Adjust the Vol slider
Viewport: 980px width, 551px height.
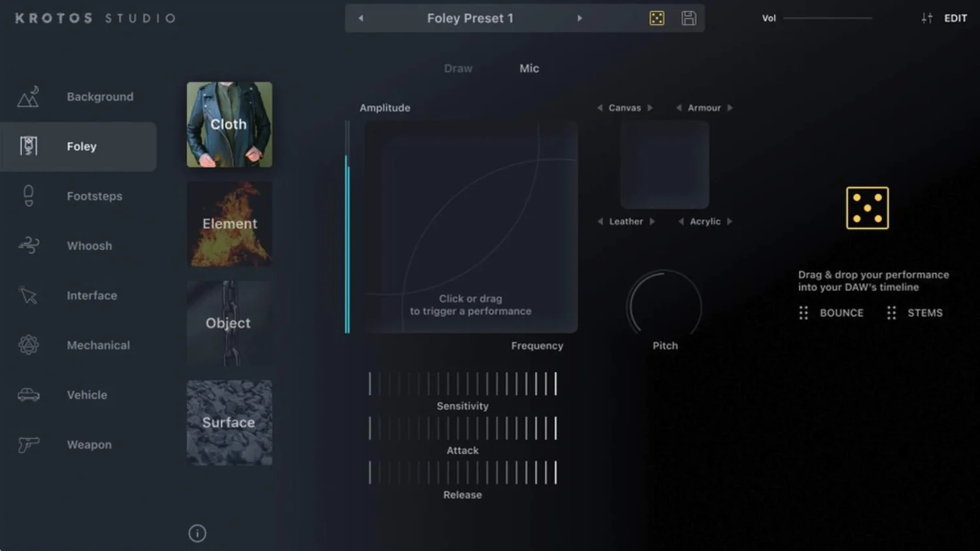click(x=827, y=18)
